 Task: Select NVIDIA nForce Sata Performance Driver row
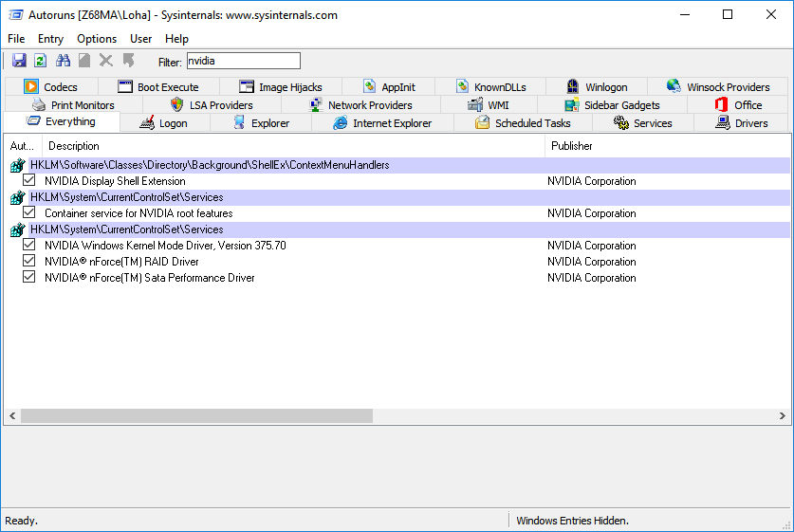point(397,278)
